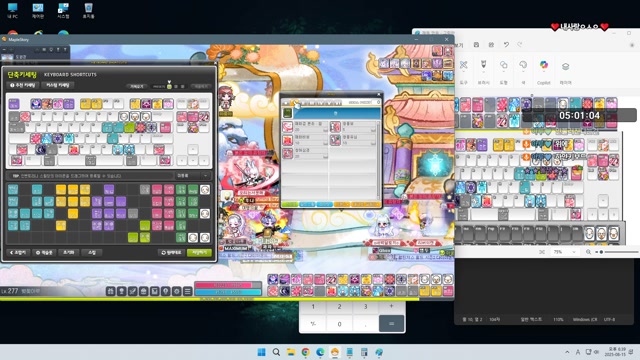
Task: Open the Recycle Bin desktop icon
Action: coord(89,10)
